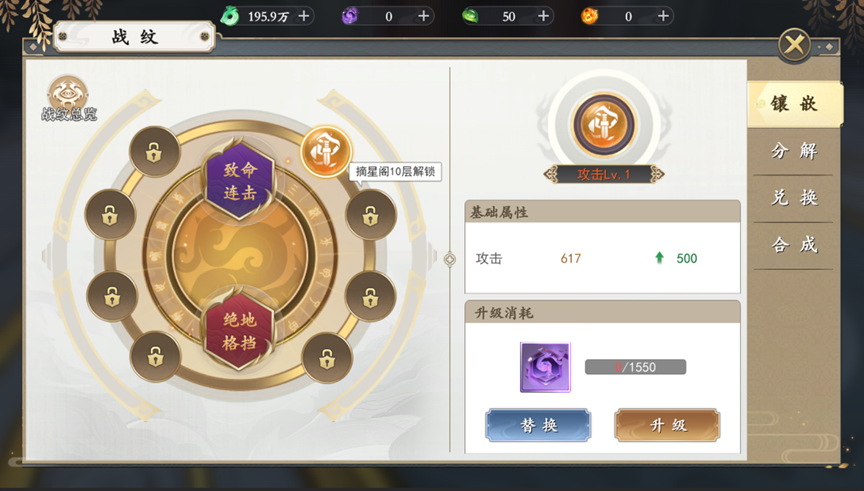Add more jade currency with plus button
Image resolution: width=864 pixels, height=491 pixels.
click(304, 16)
